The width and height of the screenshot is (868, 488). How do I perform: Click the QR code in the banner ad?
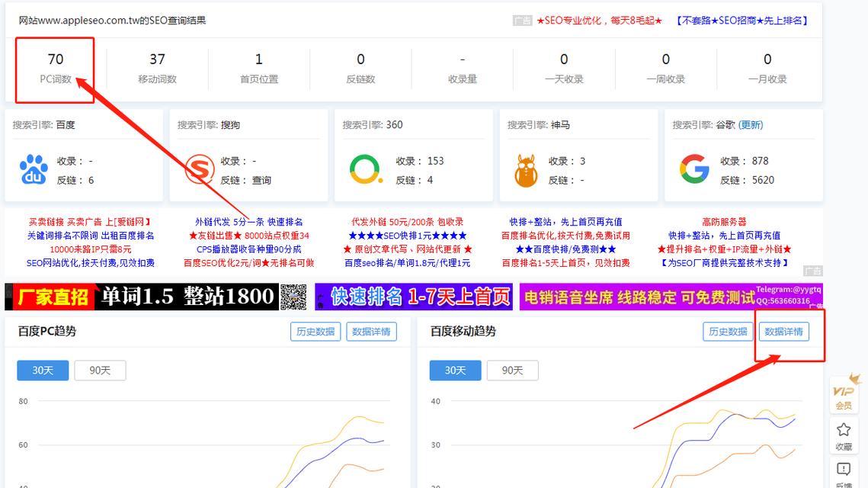click(x=293, y=297)
